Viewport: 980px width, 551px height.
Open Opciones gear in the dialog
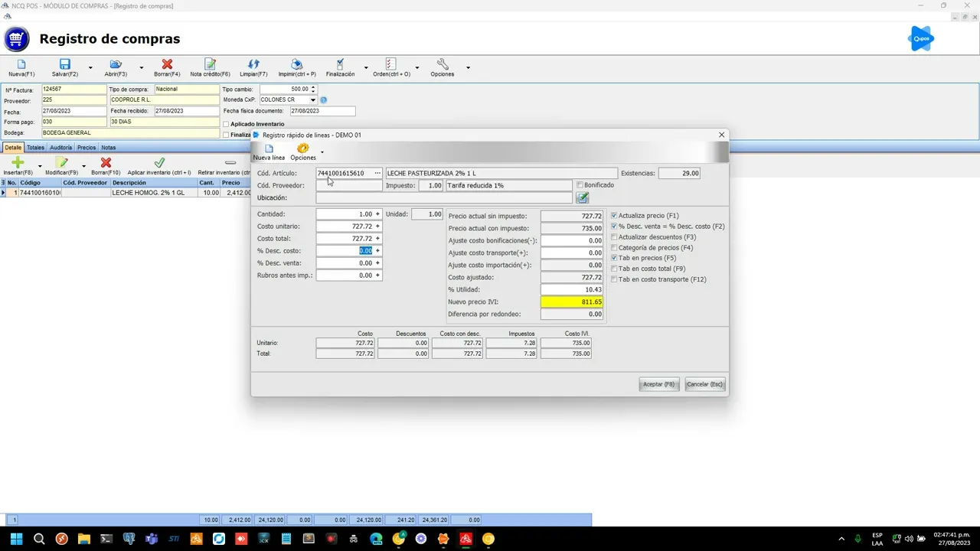303,152
